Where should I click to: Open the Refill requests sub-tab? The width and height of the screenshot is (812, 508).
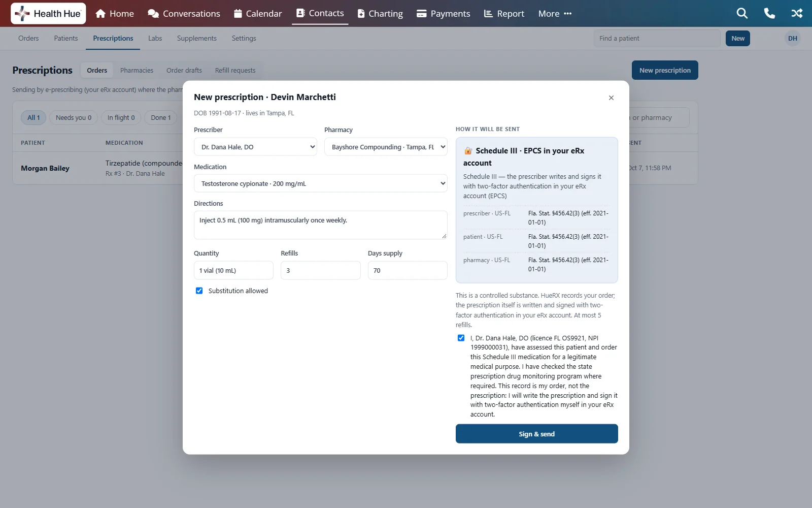[x=235, y=70]
